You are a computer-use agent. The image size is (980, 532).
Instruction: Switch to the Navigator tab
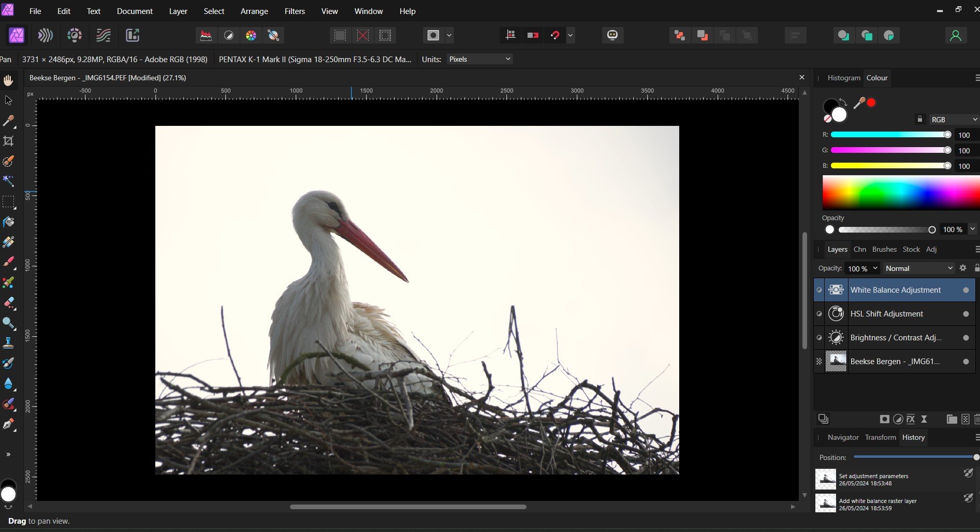(843, 437)
